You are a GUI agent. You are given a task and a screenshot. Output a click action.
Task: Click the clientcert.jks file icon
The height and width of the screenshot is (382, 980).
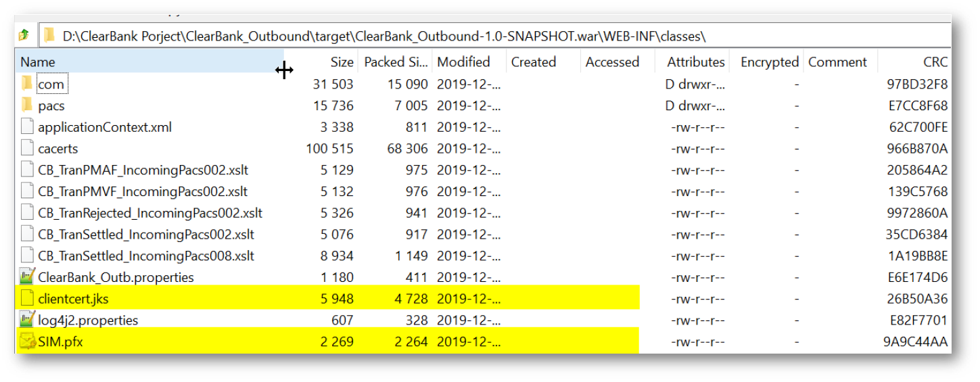click(27, 299)
